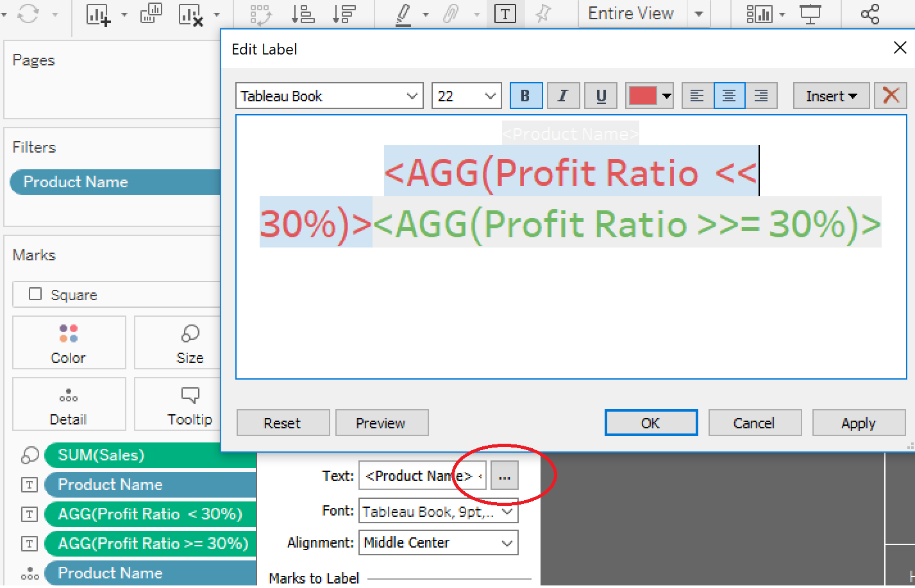The image size is (915, 588).
Task: Toggle Underline formatting in Edit Label
Action: pos(601,96)
